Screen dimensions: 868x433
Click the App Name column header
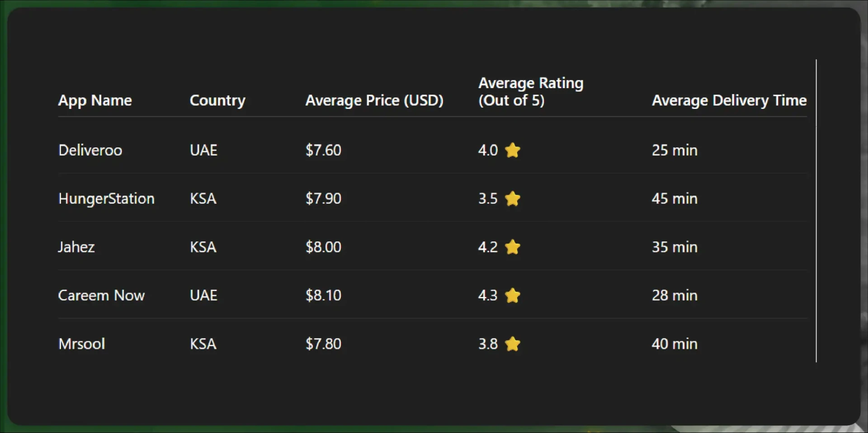click(95, 100)
